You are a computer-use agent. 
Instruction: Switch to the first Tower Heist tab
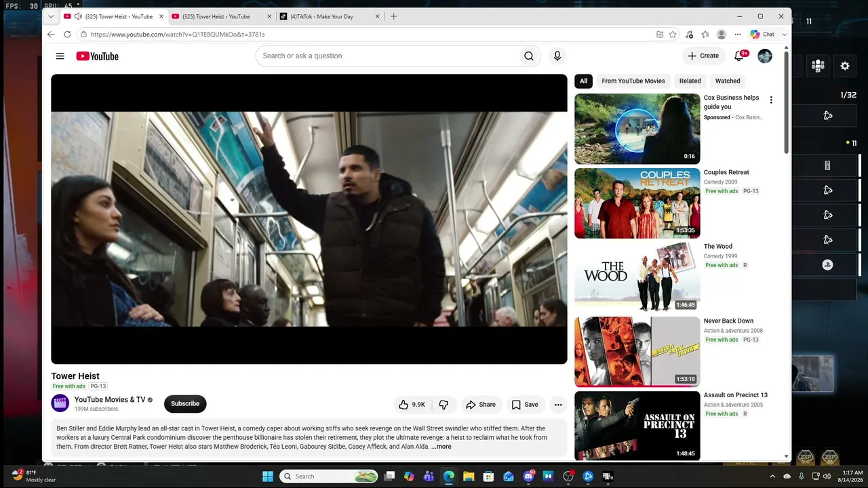(x=113, y=16)
